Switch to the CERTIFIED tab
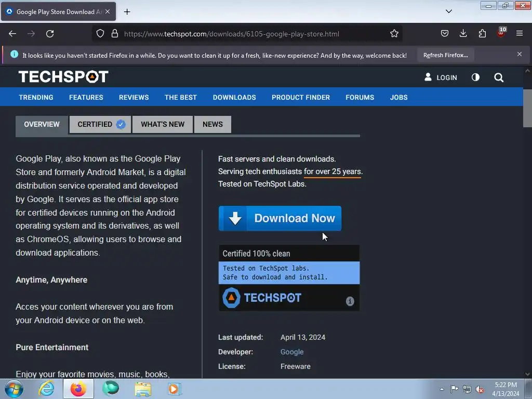The image size is (532, 399). coord(100,125)
